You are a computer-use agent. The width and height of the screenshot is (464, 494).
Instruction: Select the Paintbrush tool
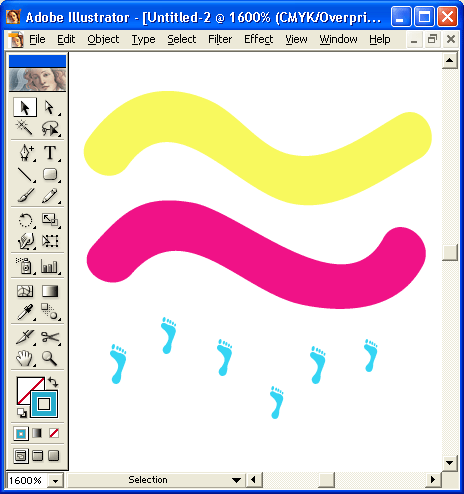coord(26,196)
